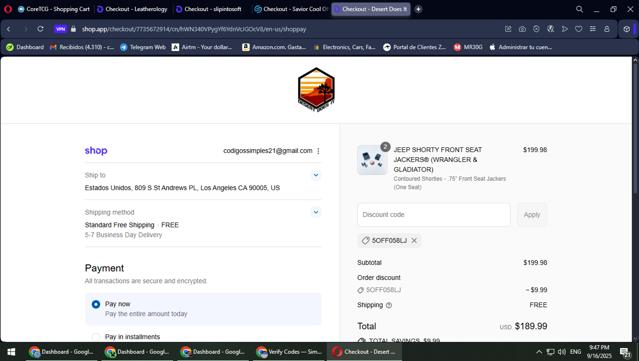The width and height of the screenshot is (639, 361).
Task: Open account options three-dot menu
Action: click(318, 151)
